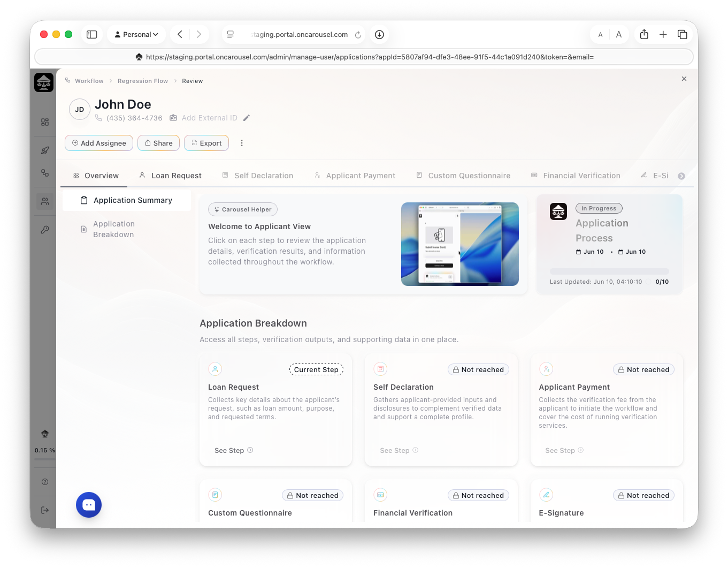Image resolution: width=728 pixels, height=568 pixels.
Task: Click the Applicant Payment card icon
Action: click(546, 369)
